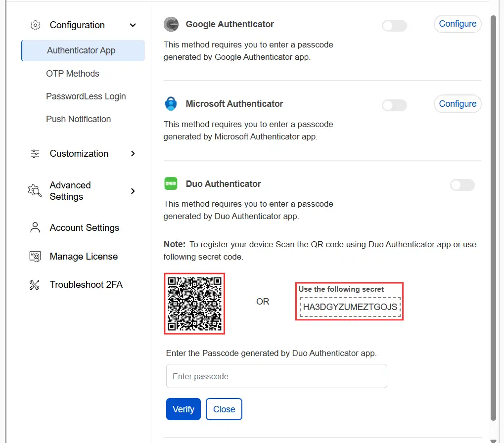Click the Microsoft Authenticator shield icon
This screenshot has width=504, height=443.
click(x=171, y=104)
